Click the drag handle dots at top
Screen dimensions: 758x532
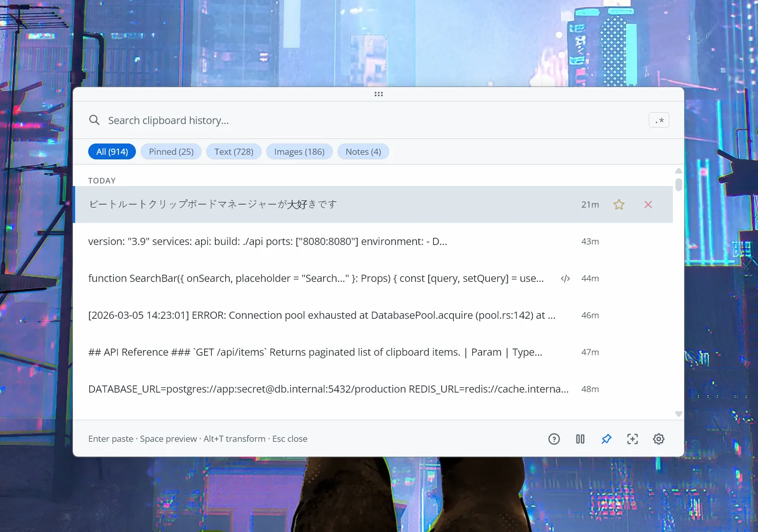(378, 94)
